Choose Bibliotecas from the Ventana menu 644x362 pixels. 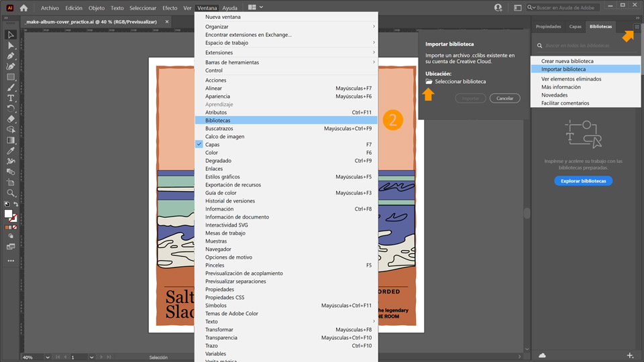pos(218,121)
